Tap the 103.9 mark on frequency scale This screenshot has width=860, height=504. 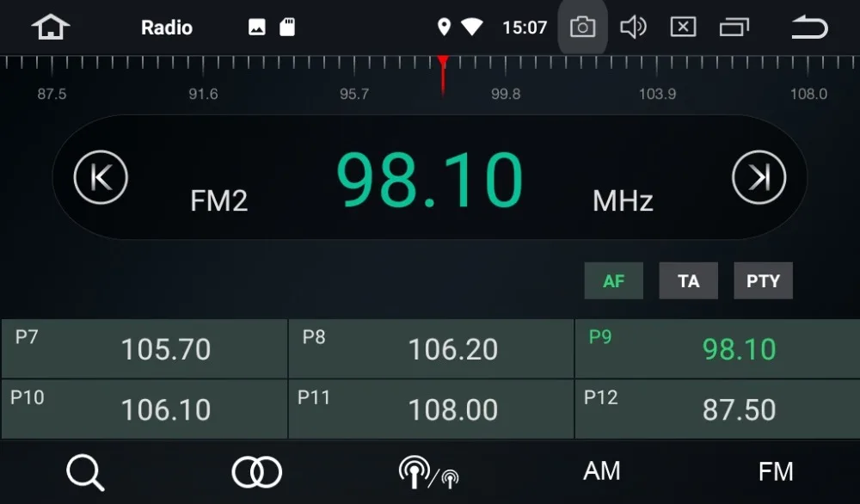[657, 94]
